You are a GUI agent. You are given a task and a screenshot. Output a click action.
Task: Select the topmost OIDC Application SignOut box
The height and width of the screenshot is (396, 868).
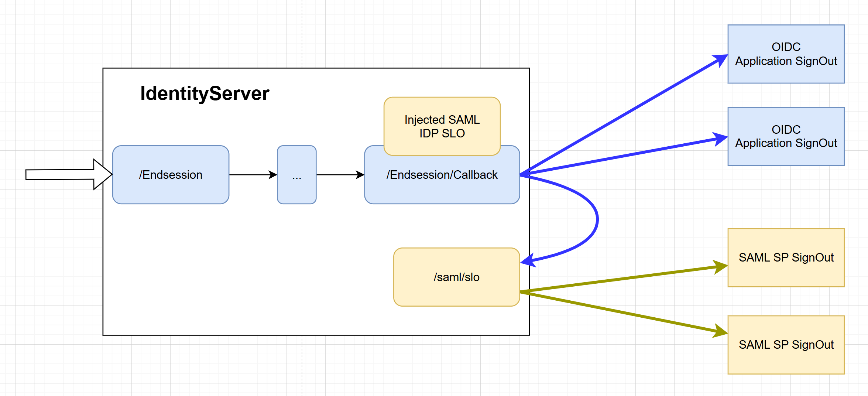[785, 54]
